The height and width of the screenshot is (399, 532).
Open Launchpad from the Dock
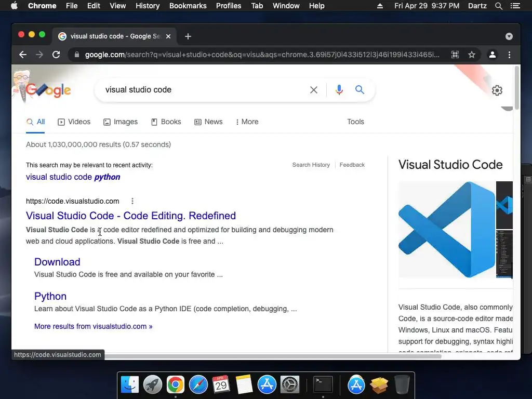click(x=153, y=384)
